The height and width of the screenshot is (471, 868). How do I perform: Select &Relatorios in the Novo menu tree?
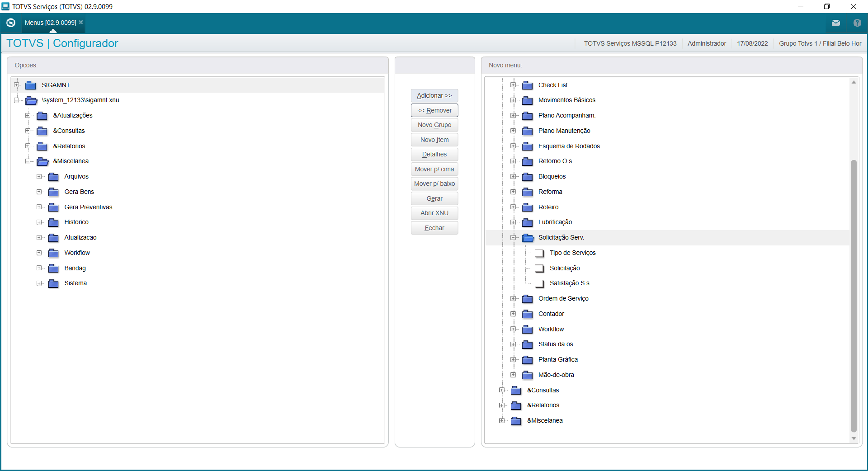[543, 405]
